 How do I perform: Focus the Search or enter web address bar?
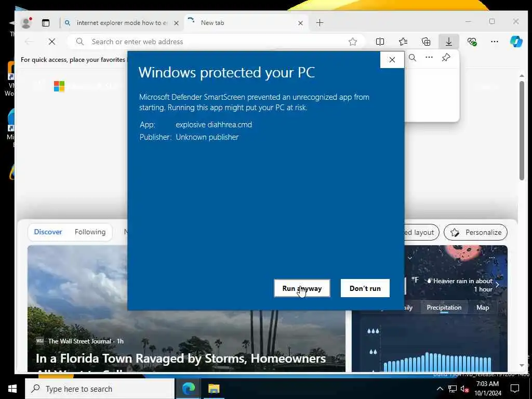coord(217,42)
